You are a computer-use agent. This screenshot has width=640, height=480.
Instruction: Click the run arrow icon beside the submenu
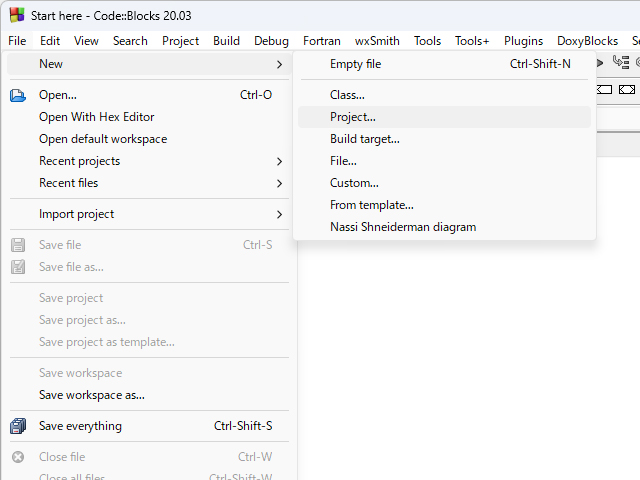point(600,63)
